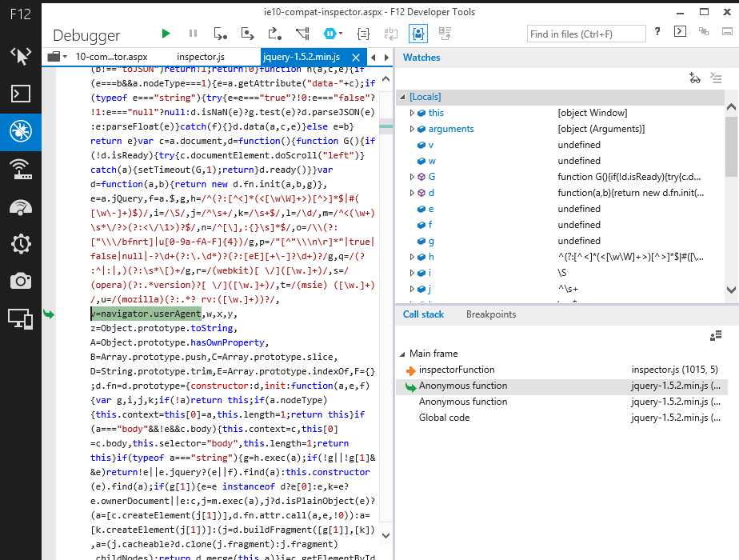Select the Global code stack frame
The width and height of the screenshot is (739, 560).
coord(561,418)
